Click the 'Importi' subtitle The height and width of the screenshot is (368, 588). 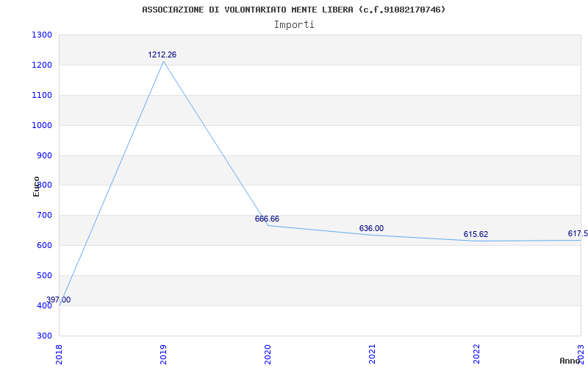(x=294, y=25)
